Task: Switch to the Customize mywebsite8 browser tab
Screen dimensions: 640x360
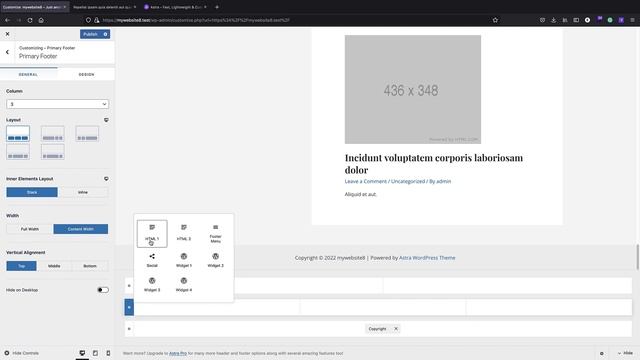Action: click(34, 7)
